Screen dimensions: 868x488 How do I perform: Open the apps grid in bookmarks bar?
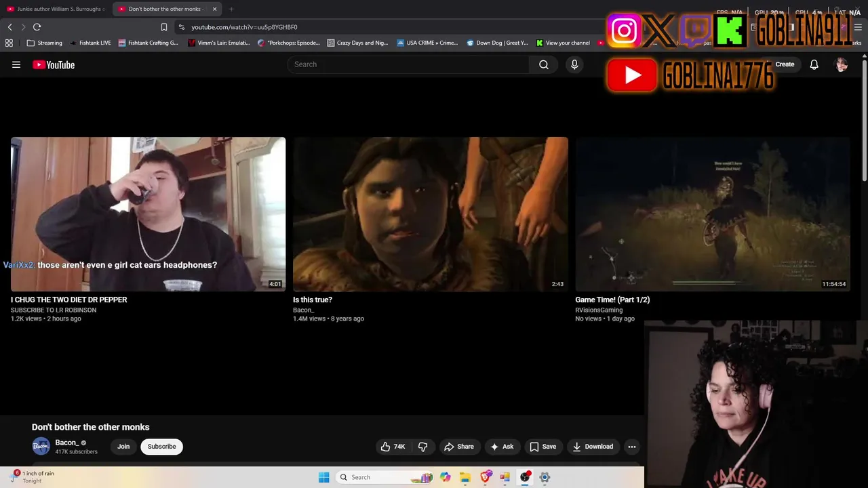[x=9, y=43]
